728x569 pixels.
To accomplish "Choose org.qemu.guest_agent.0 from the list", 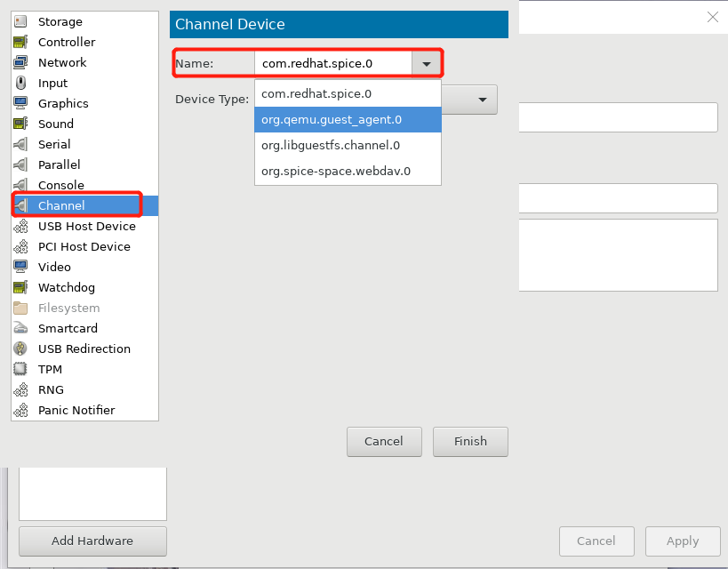I will pyautogui.click(x=348, y=120).
